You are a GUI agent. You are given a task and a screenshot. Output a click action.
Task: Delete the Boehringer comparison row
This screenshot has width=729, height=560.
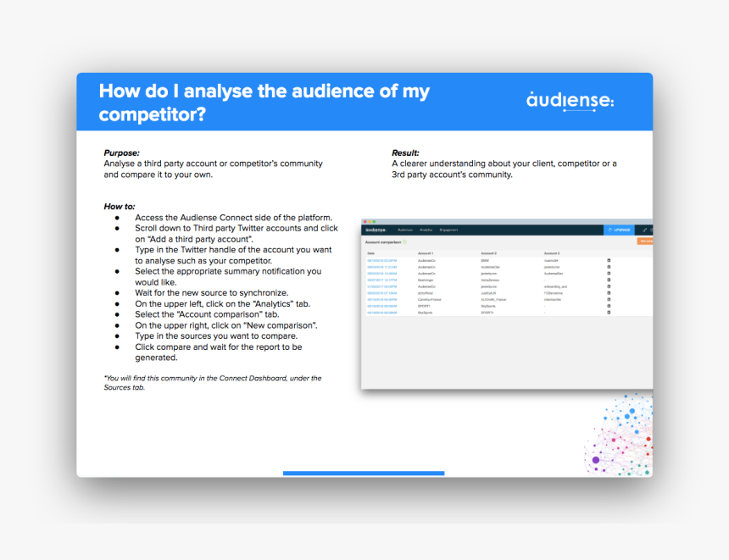609,280
